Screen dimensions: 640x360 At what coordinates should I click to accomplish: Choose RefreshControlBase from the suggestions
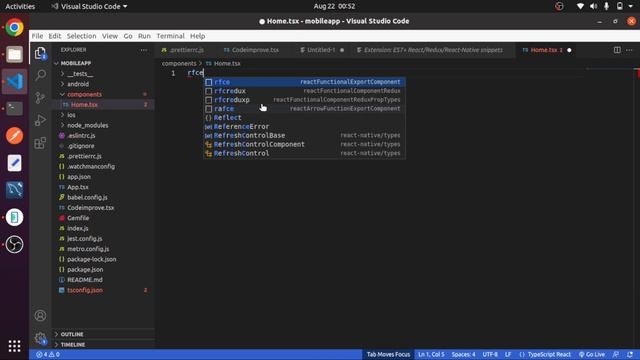[x=304, y=136]
